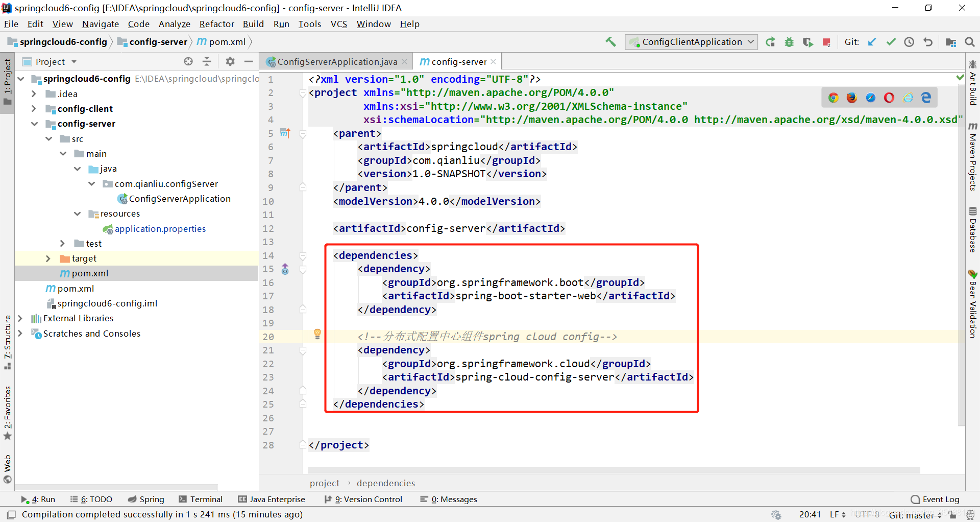
Task: Open pom preview in Opera browser icon
Action: pyautogui.click(x=889, y=98)
